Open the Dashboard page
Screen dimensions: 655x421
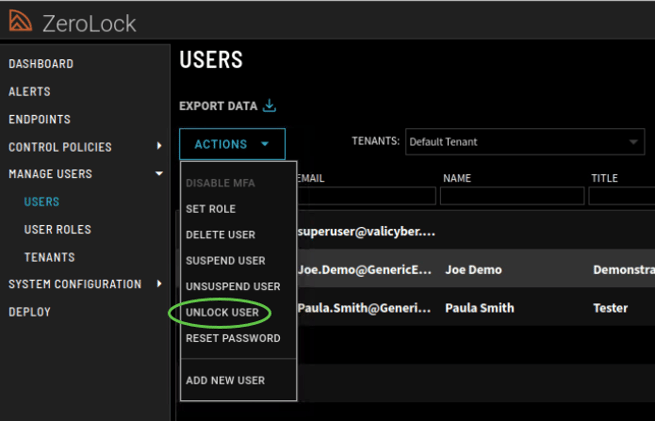tap(41, 64)
